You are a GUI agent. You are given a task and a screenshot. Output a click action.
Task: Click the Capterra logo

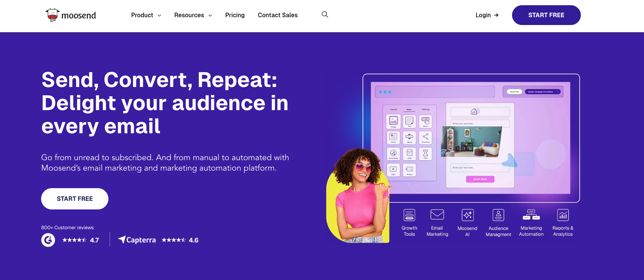[137, 240]
